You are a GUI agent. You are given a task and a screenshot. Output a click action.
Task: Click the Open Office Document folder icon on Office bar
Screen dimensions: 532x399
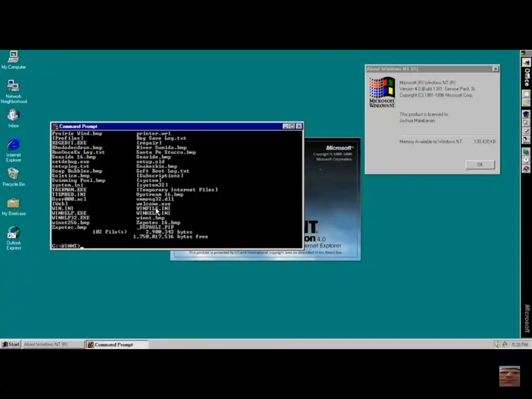(x=526, y=102)
